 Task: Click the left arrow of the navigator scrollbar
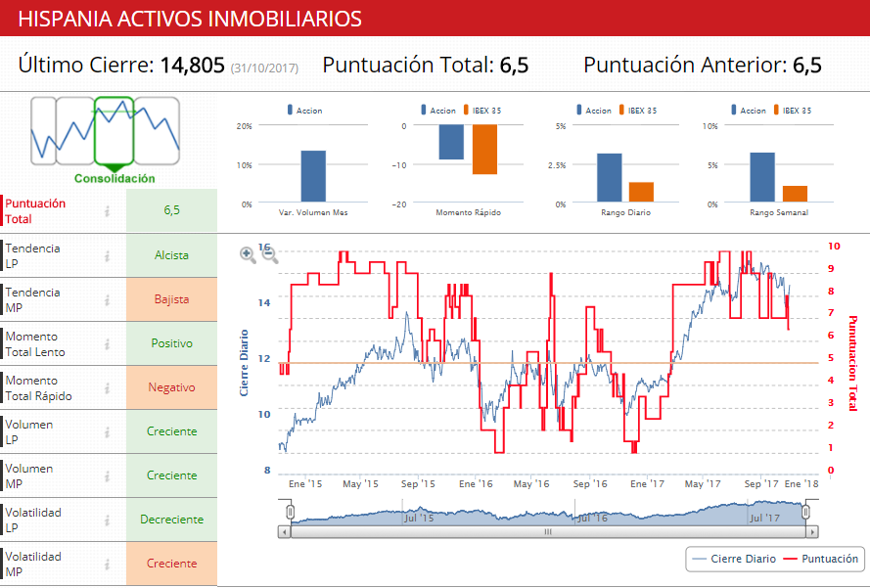click(284, 532)
